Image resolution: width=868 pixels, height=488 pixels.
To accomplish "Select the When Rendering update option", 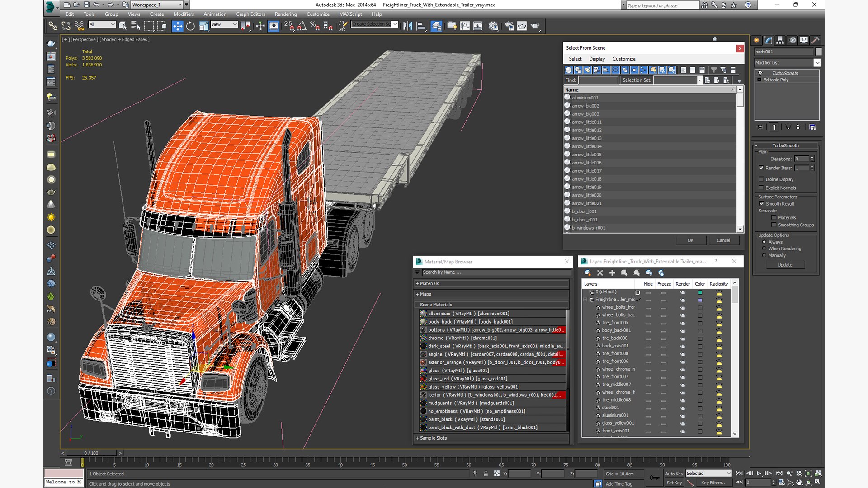I will tap(764, 249).
